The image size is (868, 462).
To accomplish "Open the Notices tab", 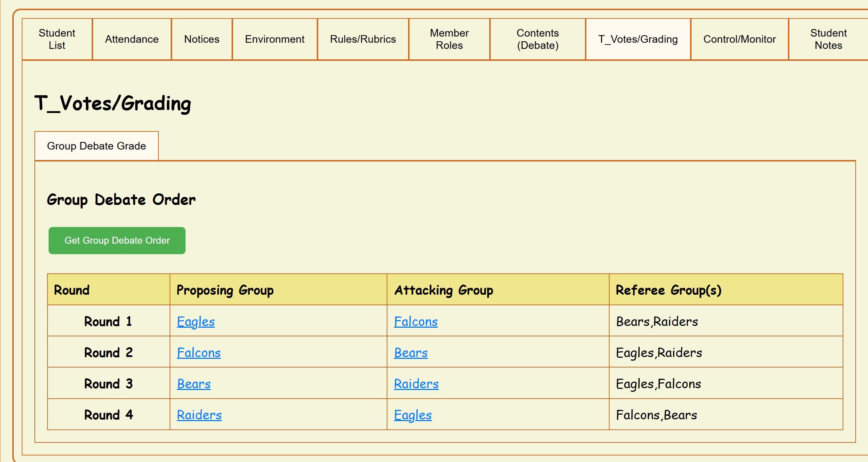I will 202,39.
